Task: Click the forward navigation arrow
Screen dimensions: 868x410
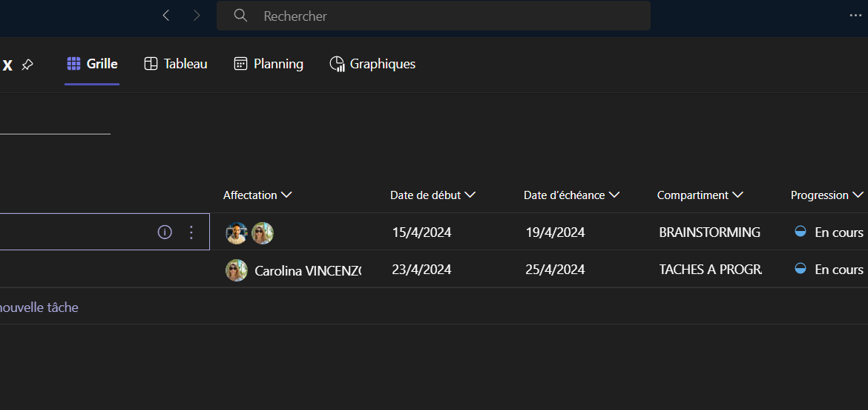Action: coord(197,16)
